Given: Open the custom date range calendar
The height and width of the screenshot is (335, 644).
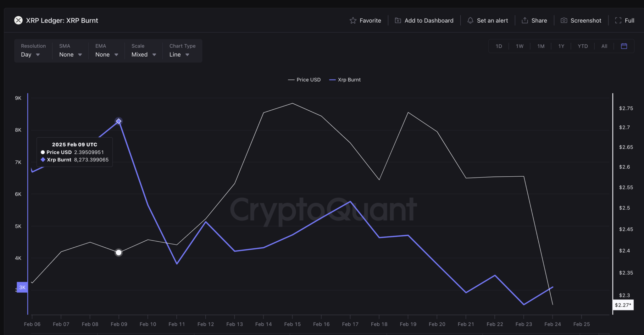Looking at the screenshot, I should click(624, 46).
